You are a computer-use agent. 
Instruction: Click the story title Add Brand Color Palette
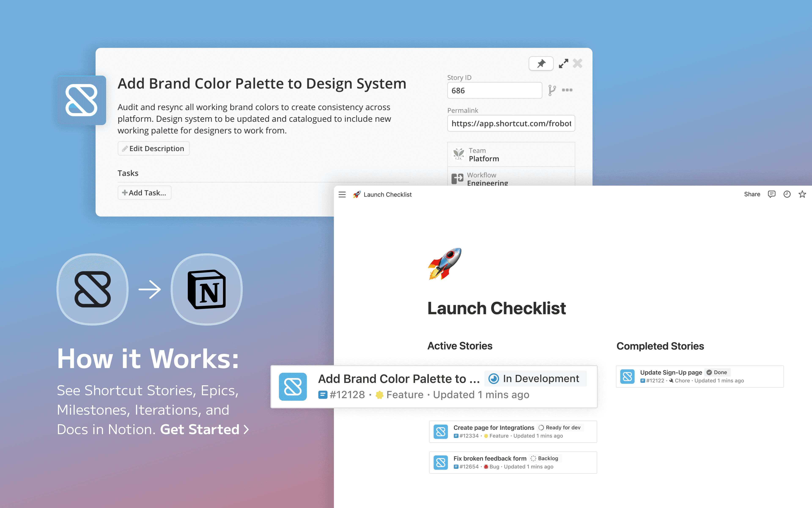coord(262,83)
